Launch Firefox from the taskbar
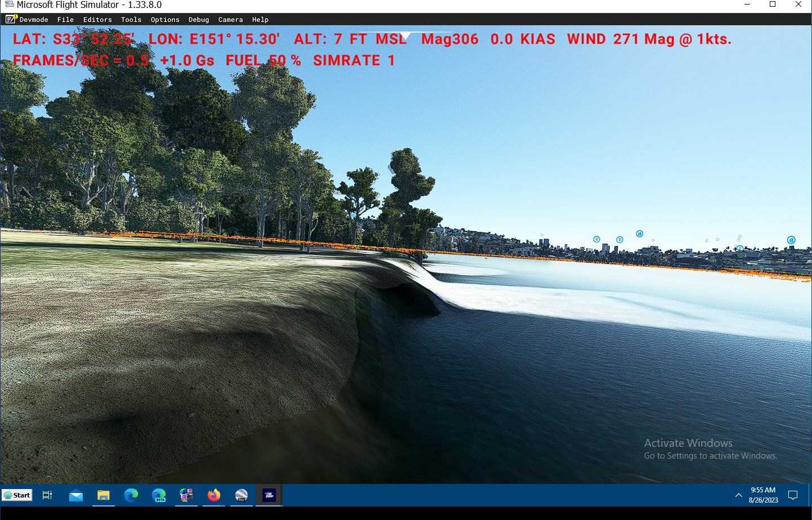This screenshot has height=520, width=812. point(214,495)
